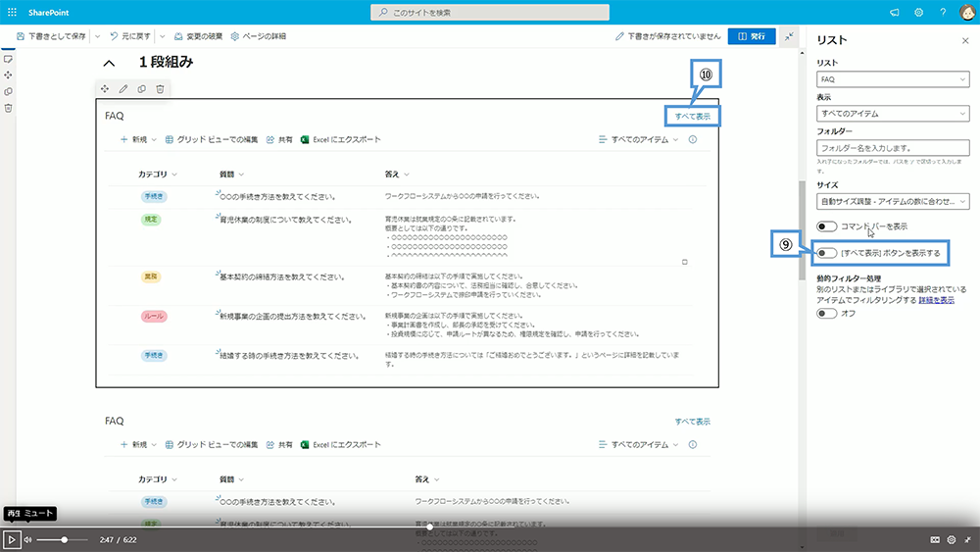Expand the 下書きとして保存 dropdown arrow
Viewport: 980px width, 552px height.
coord(97,36)
